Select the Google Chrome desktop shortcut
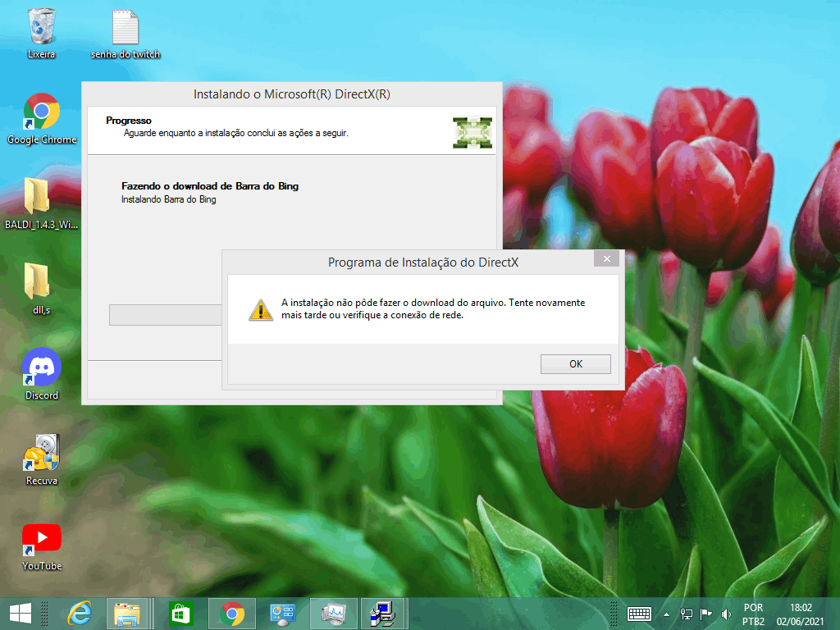The width and height of the screenshot is (840, 630). point(42,119)
